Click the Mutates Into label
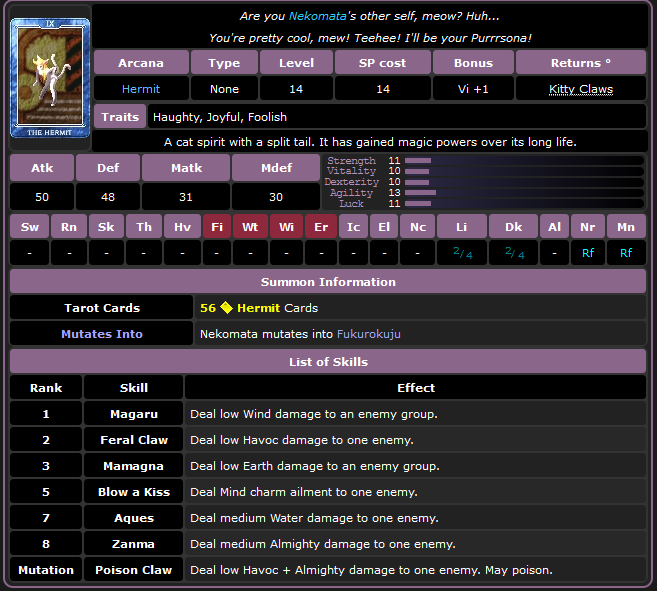657x591 pixels. [101, 334]
